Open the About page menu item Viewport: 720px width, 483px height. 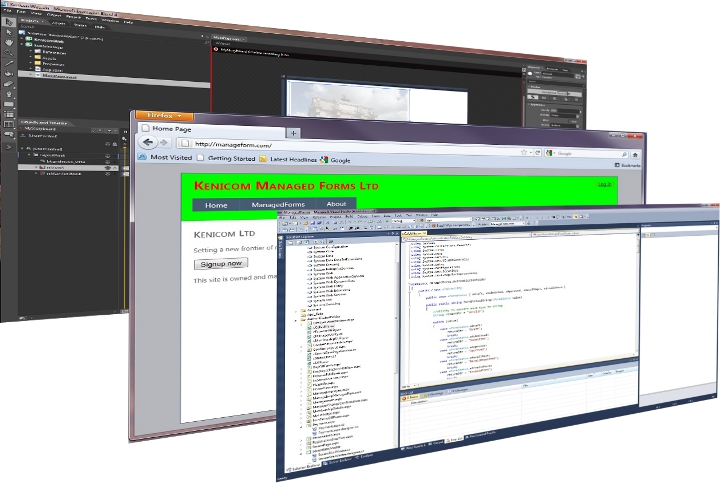click(336, 204)
